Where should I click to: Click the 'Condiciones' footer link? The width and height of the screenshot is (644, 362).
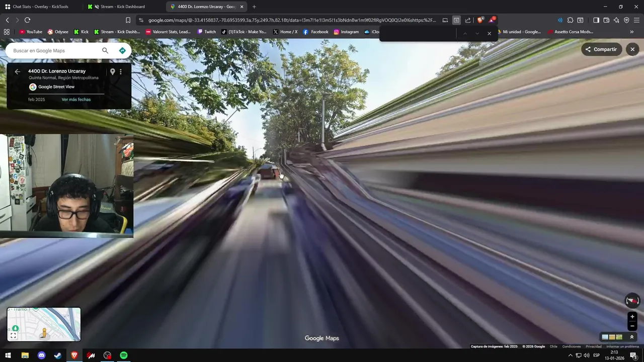click(x=572, y=346)
